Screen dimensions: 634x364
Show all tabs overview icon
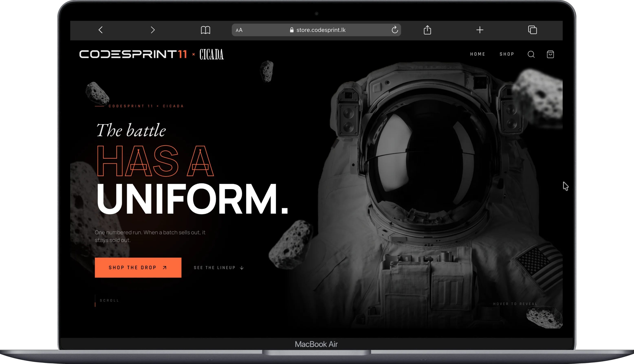(533, 30)
